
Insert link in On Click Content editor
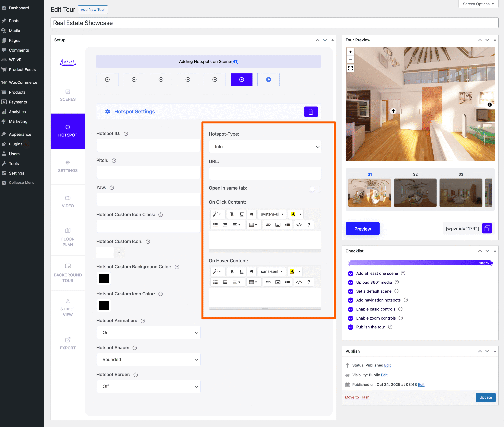pyautogui.click(x=268, y=225)
